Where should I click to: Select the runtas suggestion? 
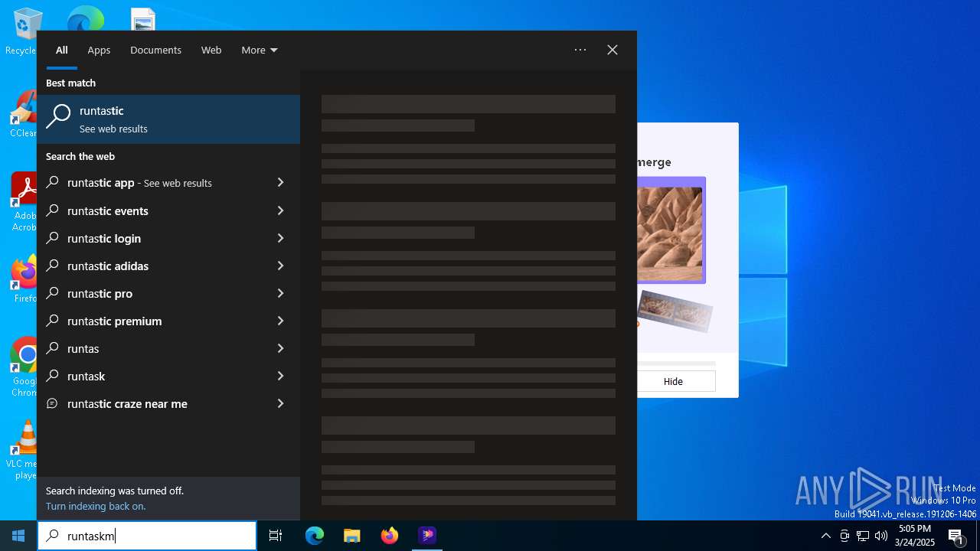coord(153,348)
